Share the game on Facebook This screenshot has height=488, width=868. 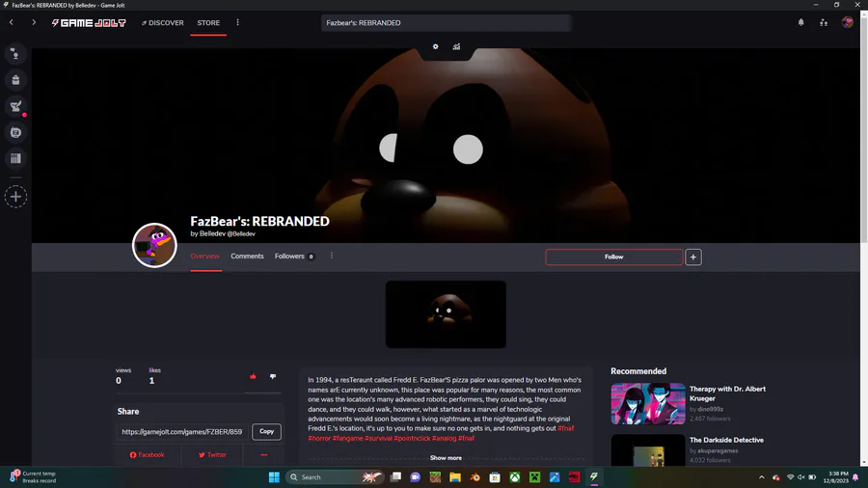point(147,455)
